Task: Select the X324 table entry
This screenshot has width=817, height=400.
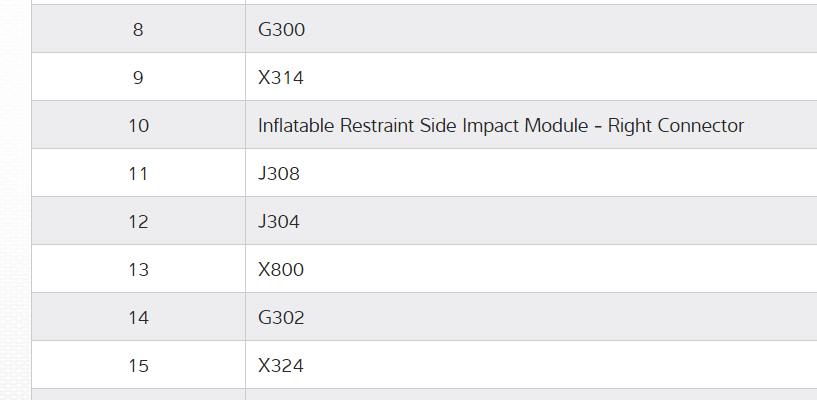Action: (x=281, y=366)
